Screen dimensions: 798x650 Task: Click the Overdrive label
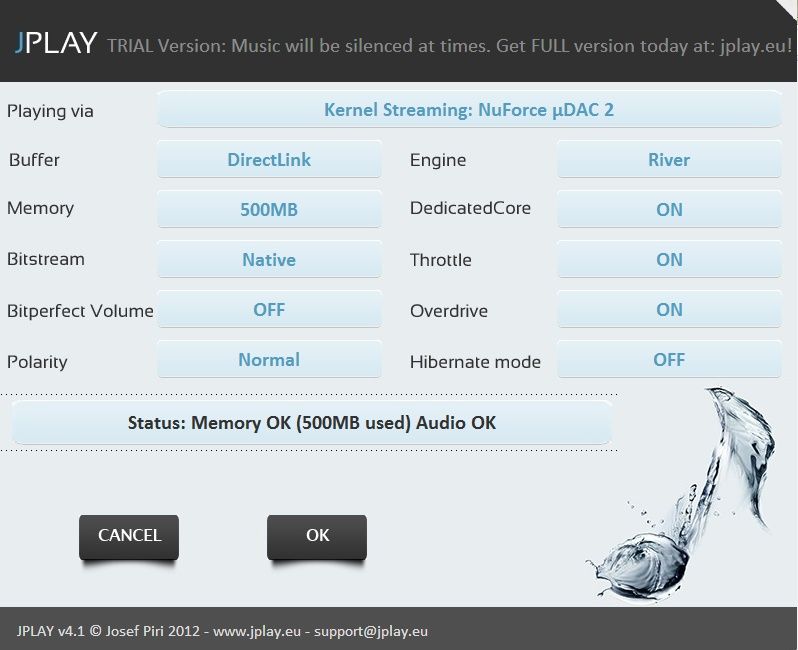pos(449,311)
